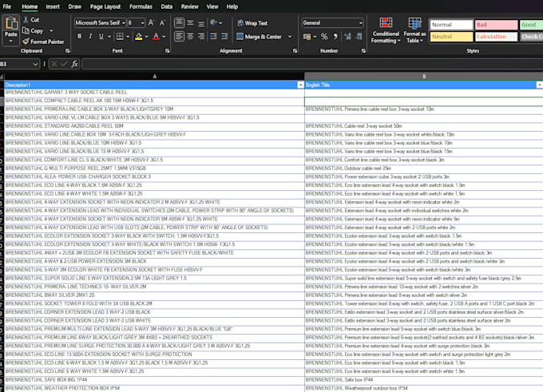
Task: Switch to the Formulas tab
Action: pos(141,6)
